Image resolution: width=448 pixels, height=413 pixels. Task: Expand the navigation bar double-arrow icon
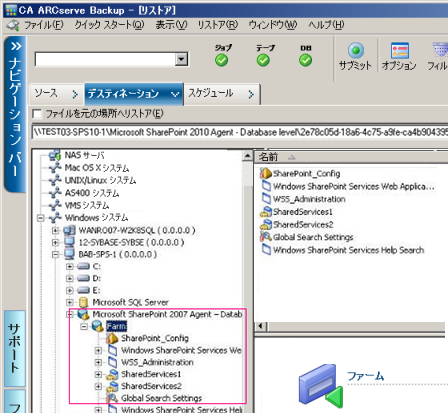(x=15, y=46)
